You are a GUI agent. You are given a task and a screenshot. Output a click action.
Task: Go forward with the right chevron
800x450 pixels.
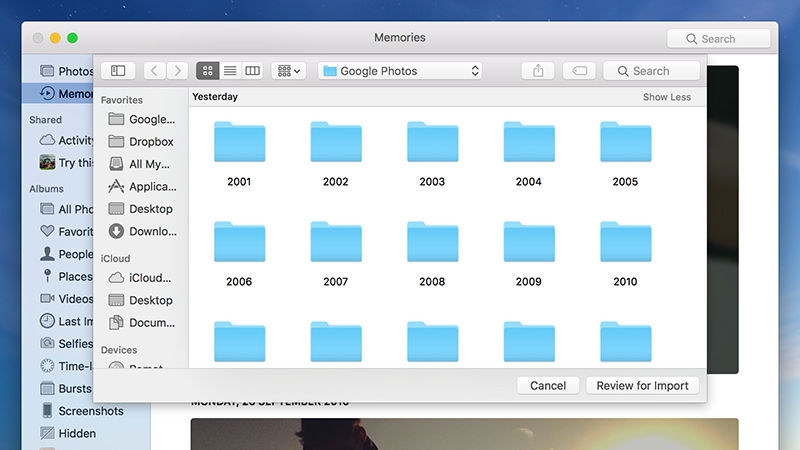(x=177, y=70)
